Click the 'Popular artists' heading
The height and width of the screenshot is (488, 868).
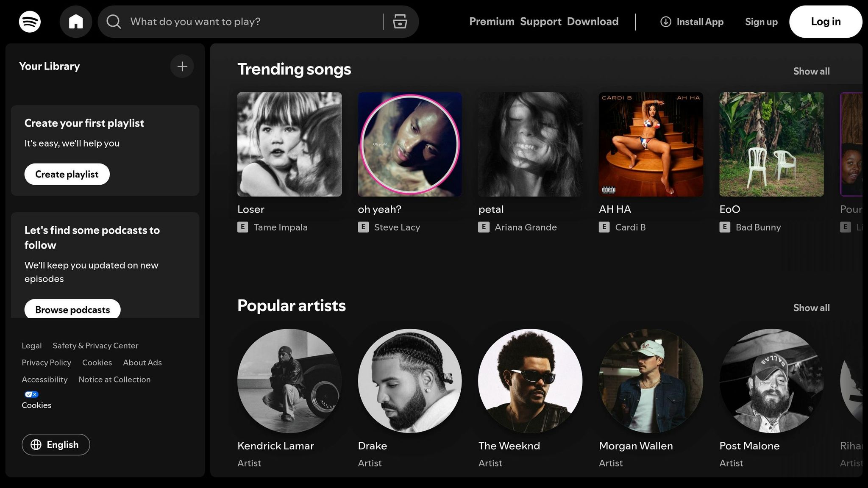[292, 306]
